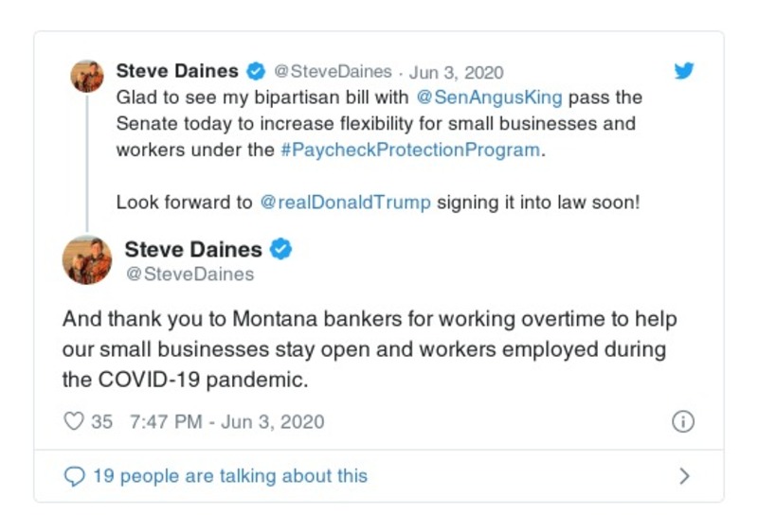Click the Twitter bird logo
The width and height of the screenshot is (758, 532).
click(684, 71)
